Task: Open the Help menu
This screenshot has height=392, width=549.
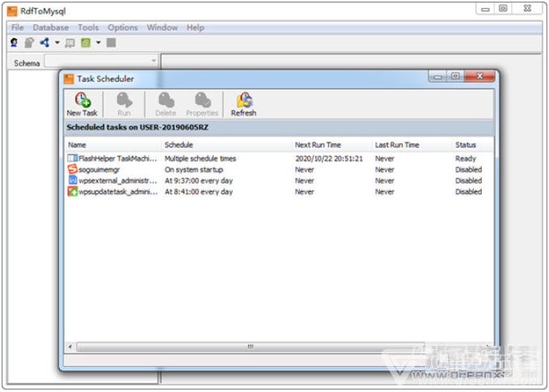Action: click(x=196, y=27)
